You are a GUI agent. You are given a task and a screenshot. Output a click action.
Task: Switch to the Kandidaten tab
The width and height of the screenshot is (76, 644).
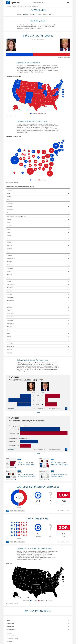coord(33,14)
